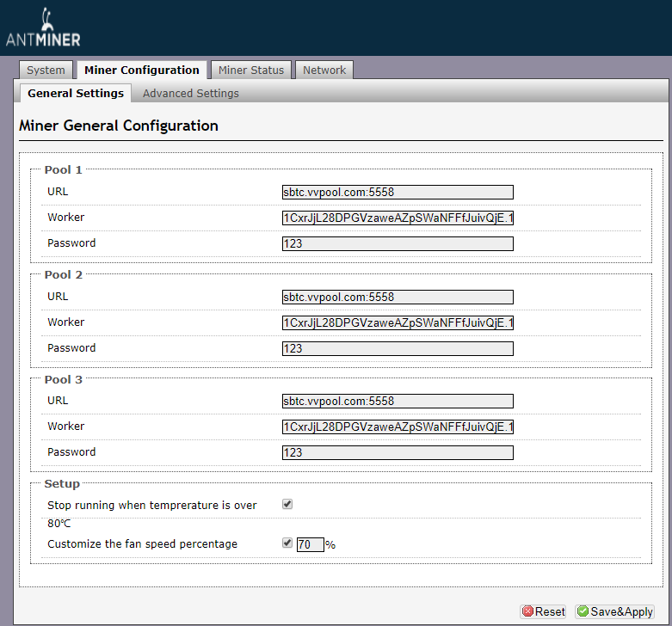672x626 pixels.
Task: Select the Pool 2 Worker field
Action: 398,323
